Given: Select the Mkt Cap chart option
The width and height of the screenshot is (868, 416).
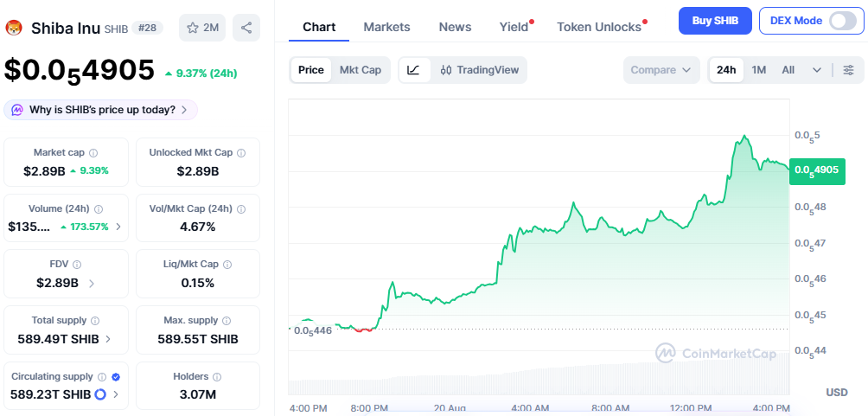Looking at the screenshot, I should pos(361,70).
